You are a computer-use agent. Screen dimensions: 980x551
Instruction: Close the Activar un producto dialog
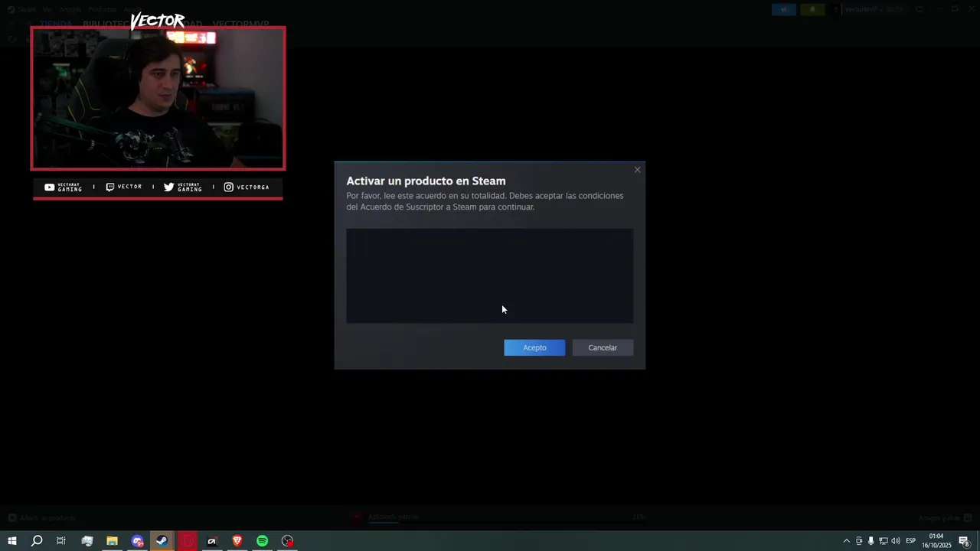coord(637,170)
